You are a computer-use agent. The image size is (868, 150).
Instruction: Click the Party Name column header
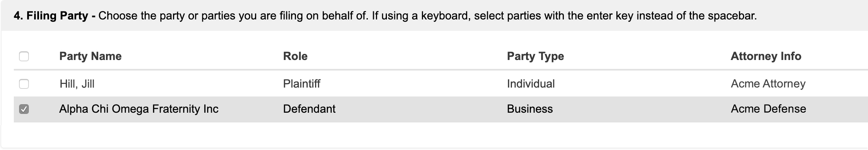coord(90,56)
